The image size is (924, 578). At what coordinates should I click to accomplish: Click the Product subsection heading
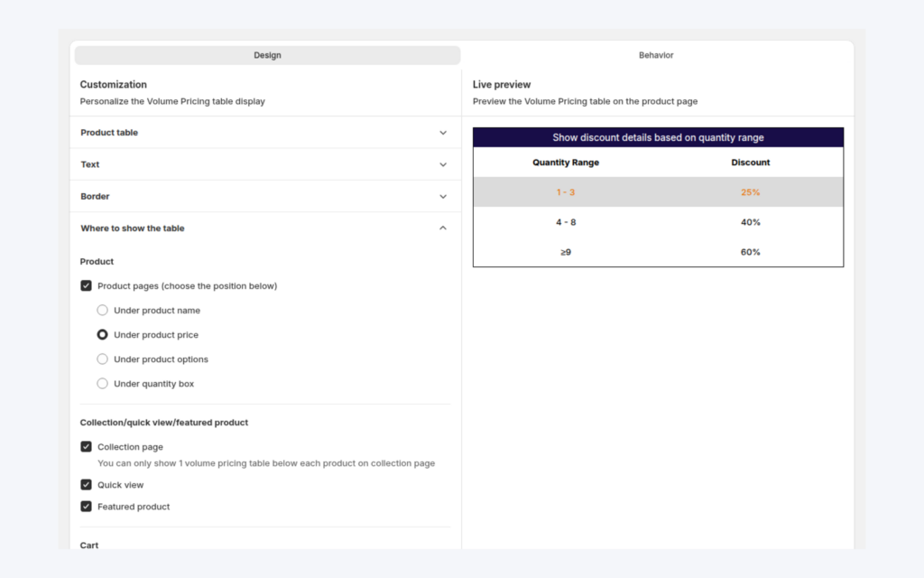[x=97, y=261]
